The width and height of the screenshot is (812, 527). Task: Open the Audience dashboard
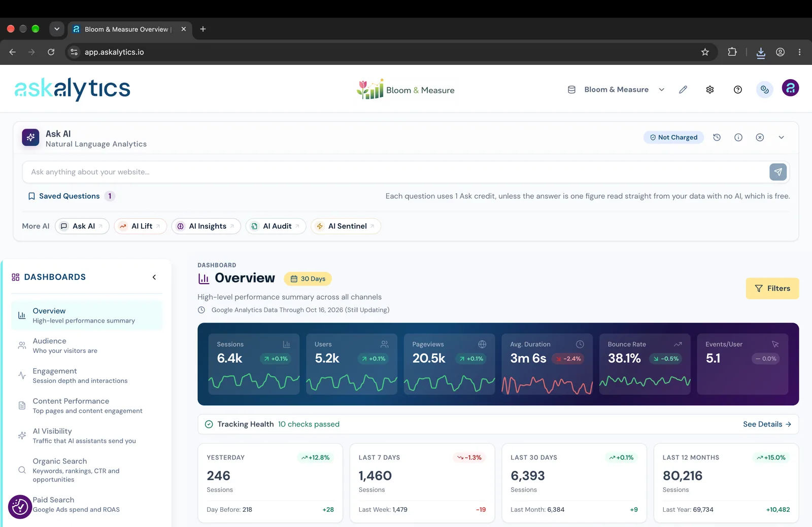[x=87, y=345]
